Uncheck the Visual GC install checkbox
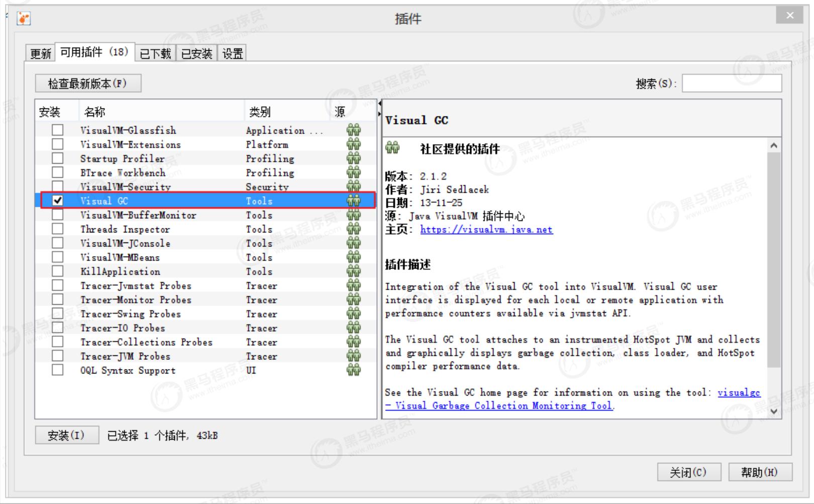Viewport: 814px width, 504px height. click(58, 201)
